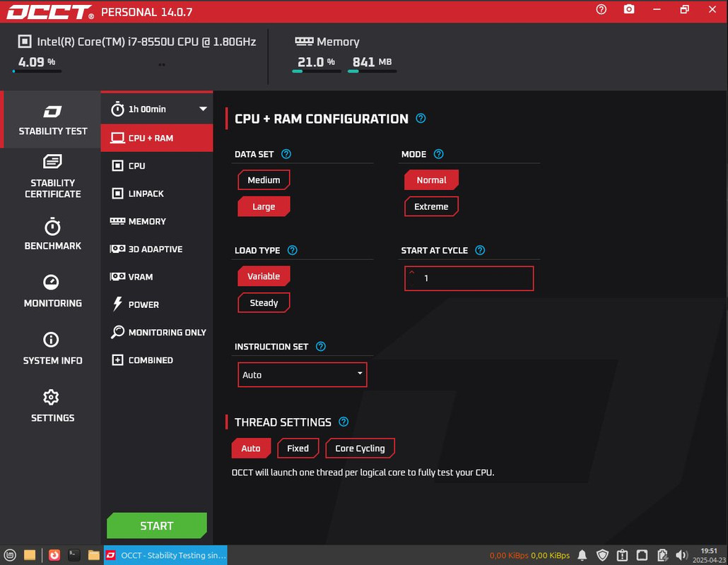
Task: Open the help icon in title bar
Action: [601, 9]
